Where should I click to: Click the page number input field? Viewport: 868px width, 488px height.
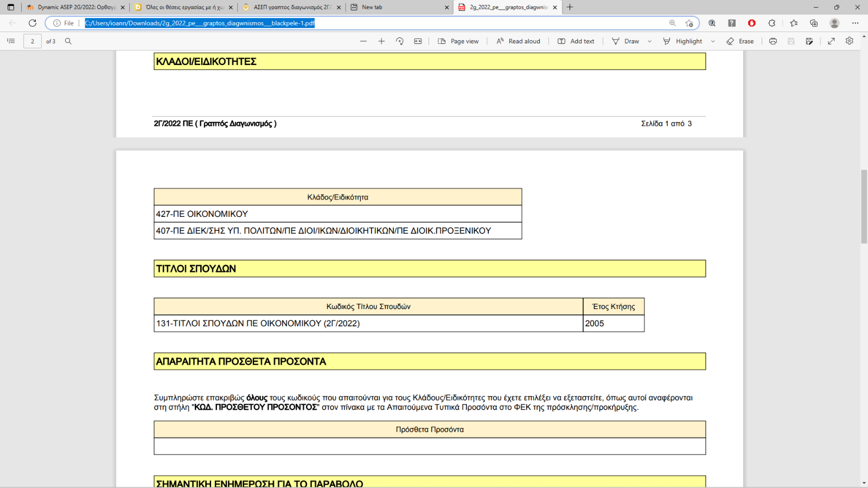coord(33,41)
